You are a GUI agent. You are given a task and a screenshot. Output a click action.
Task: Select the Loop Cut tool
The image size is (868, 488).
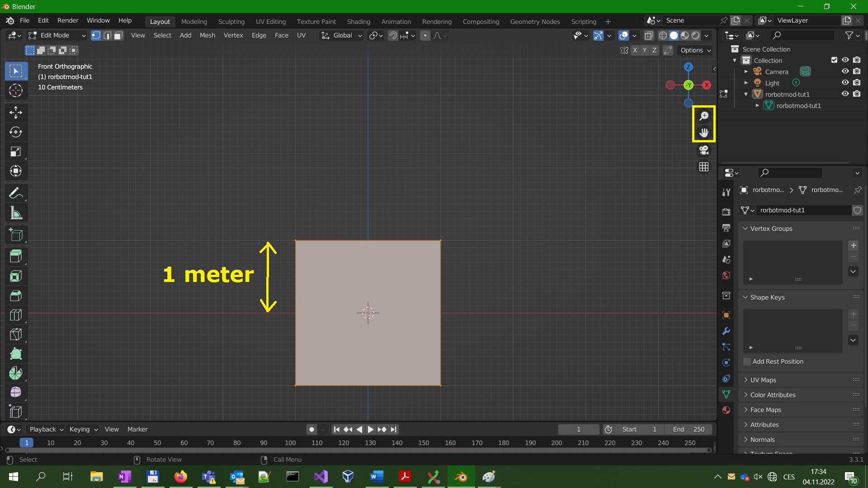pos(16,315)
